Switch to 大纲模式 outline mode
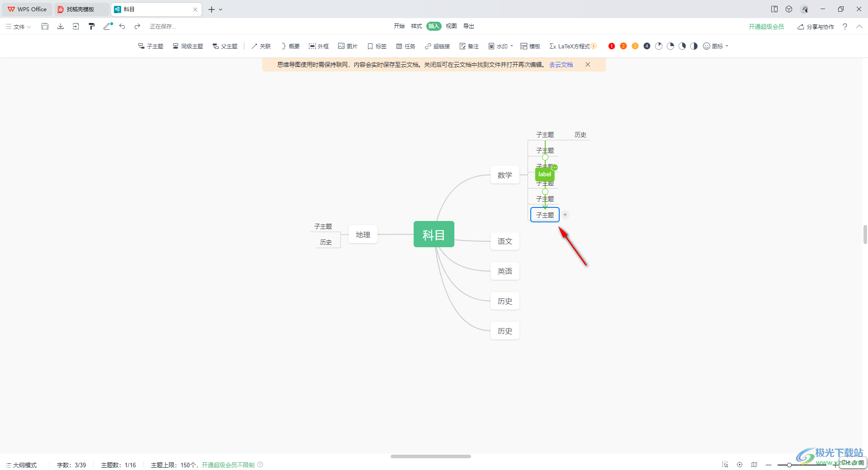This screenshot has width=868, height=470. [21, 465]
